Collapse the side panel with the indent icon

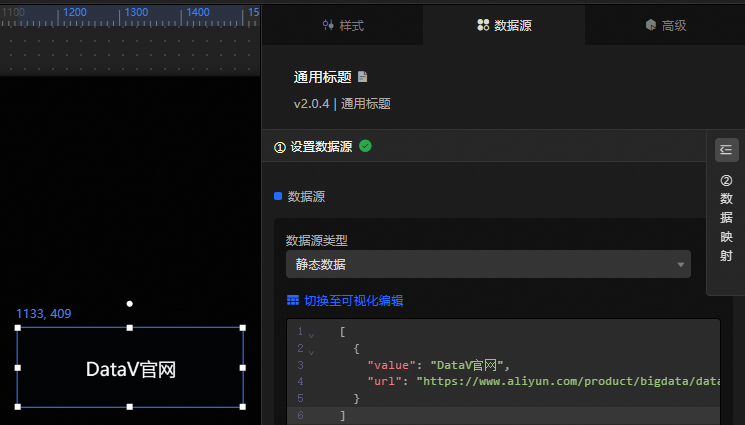[726, 150]
